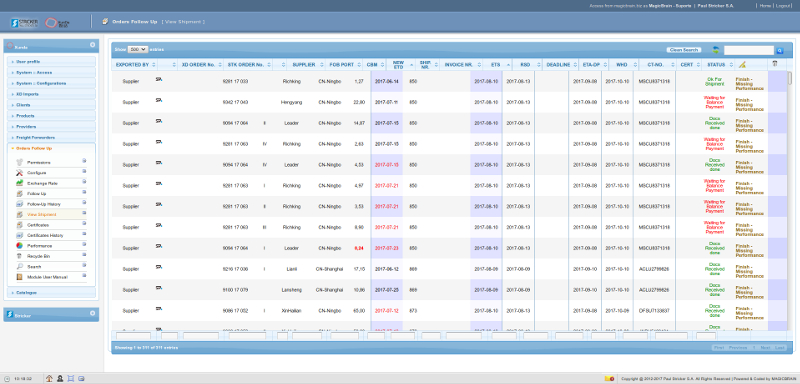Viewport: 800px width, 384px height.
Task: Expand the XD Imports section
Action: pyautogui.click(x=51, y=94)
